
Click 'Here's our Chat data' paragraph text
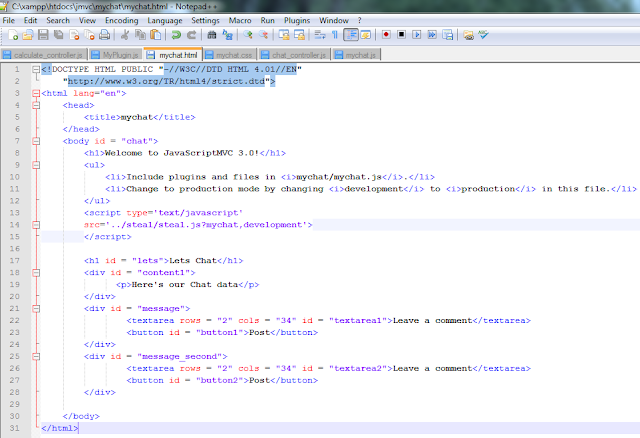pyautogui.click(x=185, y=285)
